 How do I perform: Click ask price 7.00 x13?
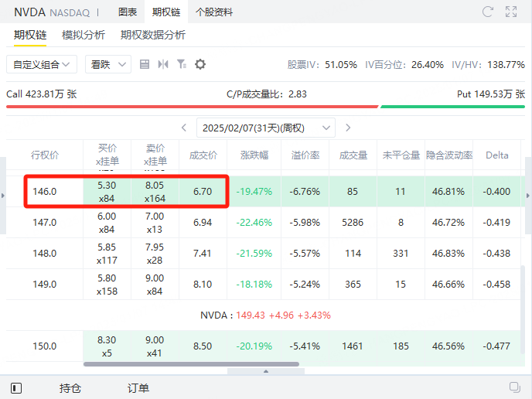coord(155,223)
